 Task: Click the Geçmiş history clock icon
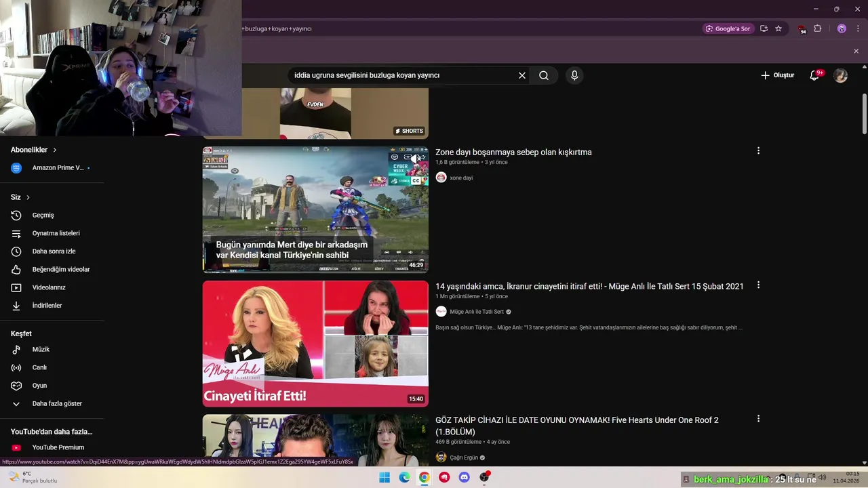16,215
